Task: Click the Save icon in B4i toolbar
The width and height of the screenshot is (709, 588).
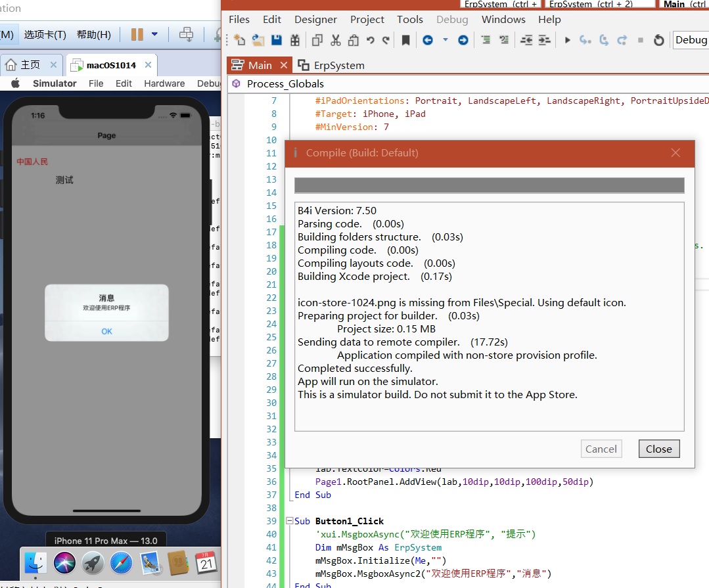Action: pos(277,41)
